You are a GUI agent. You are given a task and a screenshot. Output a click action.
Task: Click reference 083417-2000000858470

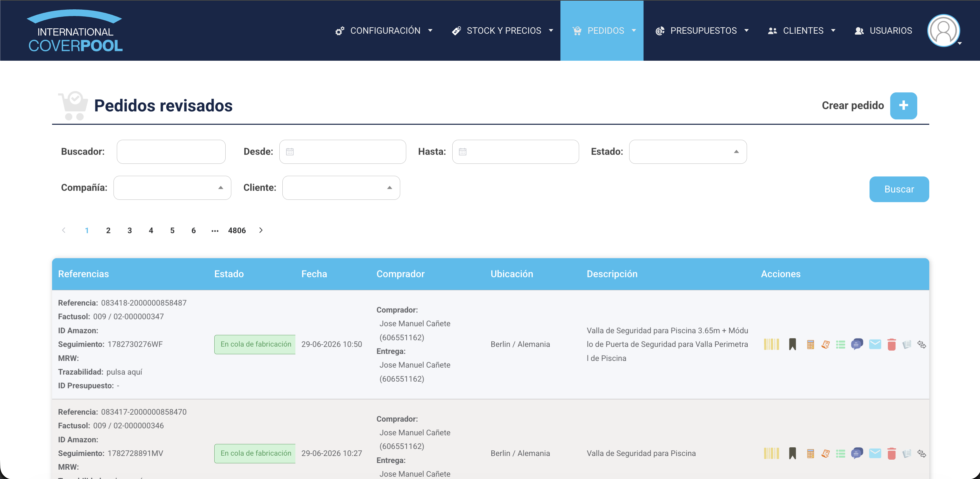tap(144, 412)
